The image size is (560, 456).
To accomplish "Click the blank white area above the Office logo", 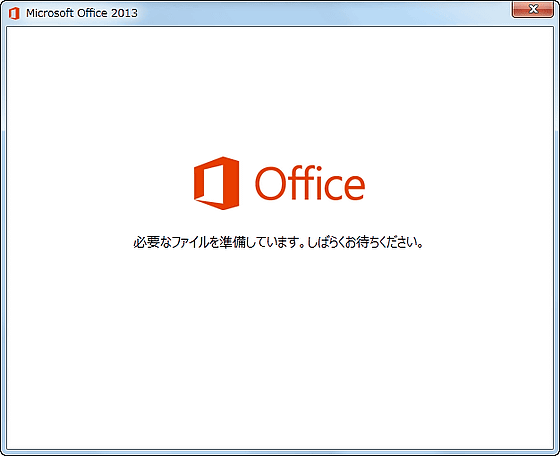I will [280, 91].
